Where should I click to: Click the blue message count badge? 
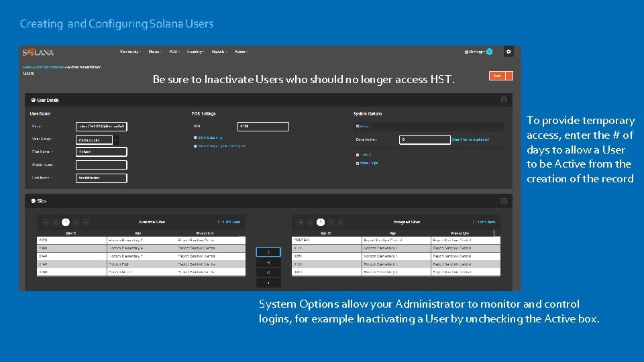tap(489, 52)
